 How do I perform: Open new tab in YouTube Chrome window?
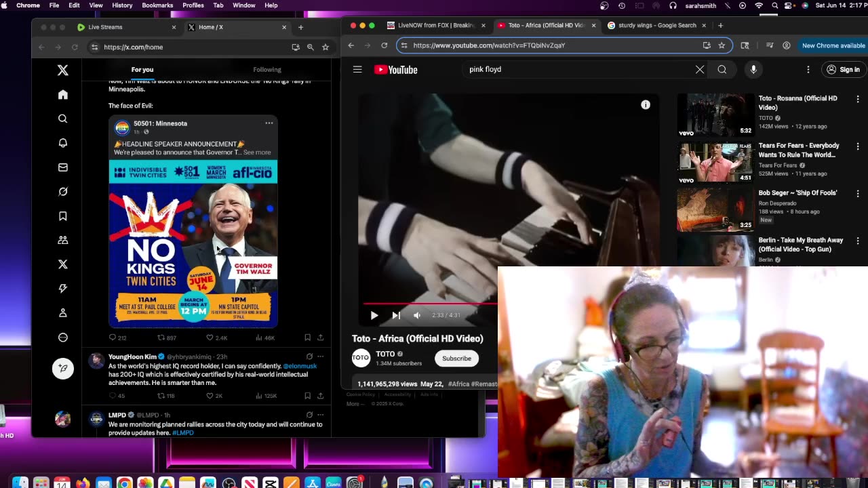click(720, 26)
